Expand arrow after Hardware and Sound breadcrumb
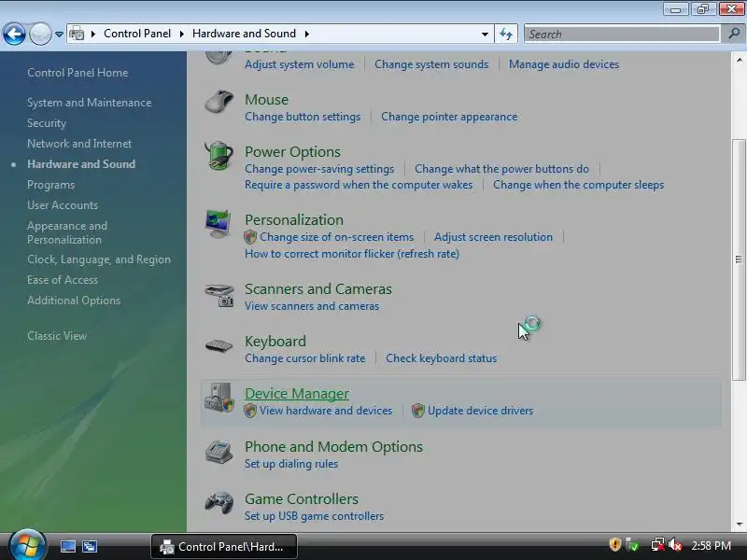Viewport: 747px width, 560px height. tap(307, 34)
